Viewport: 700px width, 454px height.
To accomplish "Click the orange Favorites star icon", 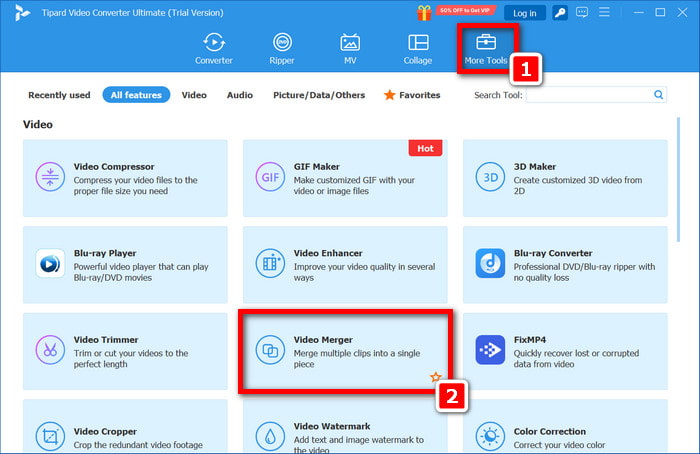I will tap(389, 95).
